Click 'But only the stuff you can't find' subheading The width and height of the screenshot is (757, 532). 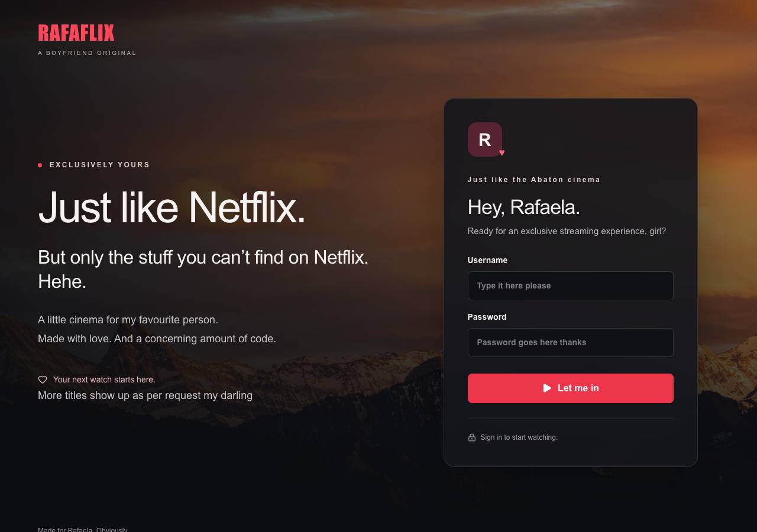(x=203, y=269)
